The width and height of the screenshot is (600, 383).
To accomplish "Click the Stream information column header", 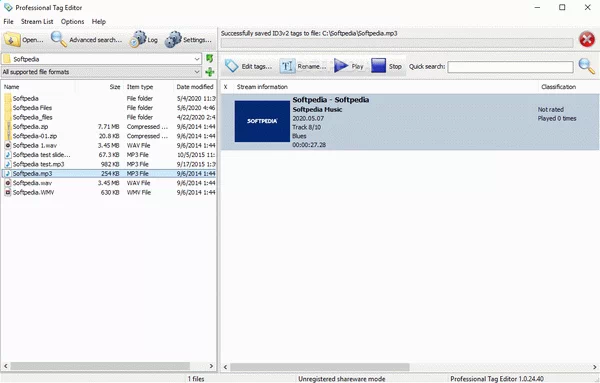I will pyautogui.click(x=386, y=87).
